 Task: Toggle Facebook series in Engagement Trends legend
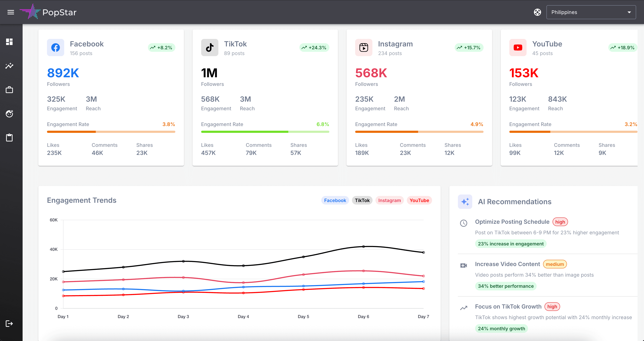pos(335,200)
